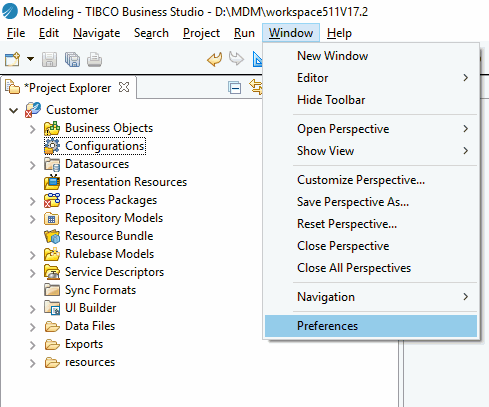Collapse the Customer project node
489x407 pixels.
[x=13, y=110]
